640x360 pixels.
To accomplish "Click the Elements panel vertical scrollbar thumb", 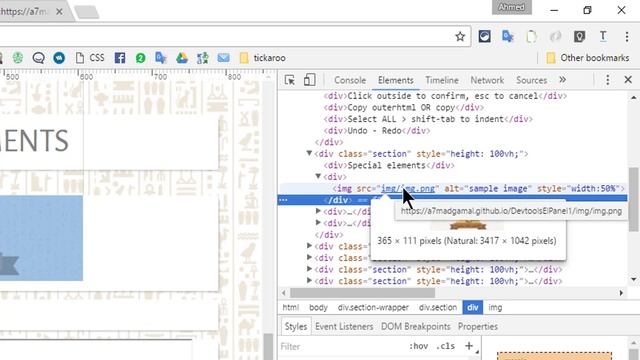I will click(633, 199).
